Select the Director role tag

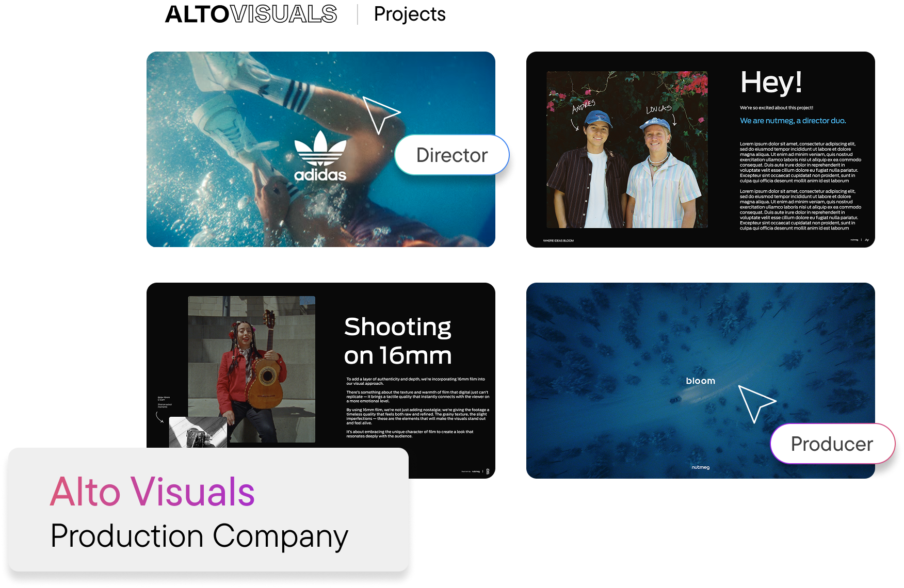452,155
